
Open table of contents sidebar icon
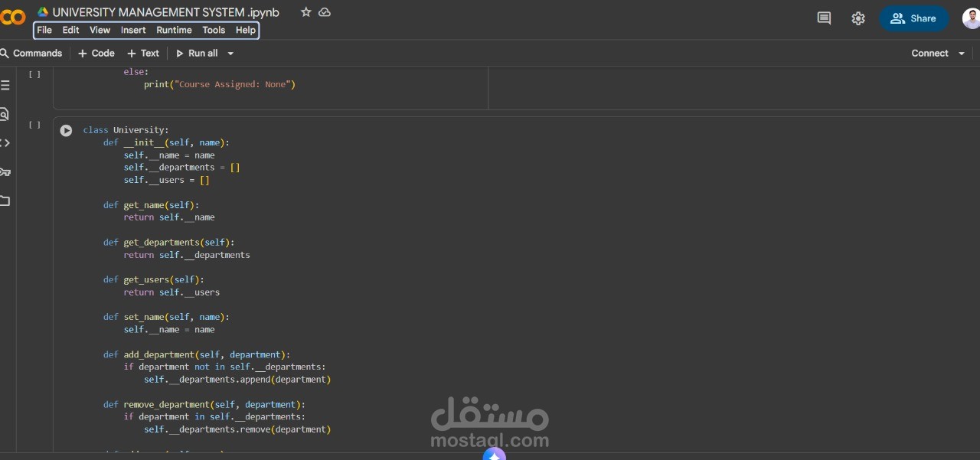[5, 86]
